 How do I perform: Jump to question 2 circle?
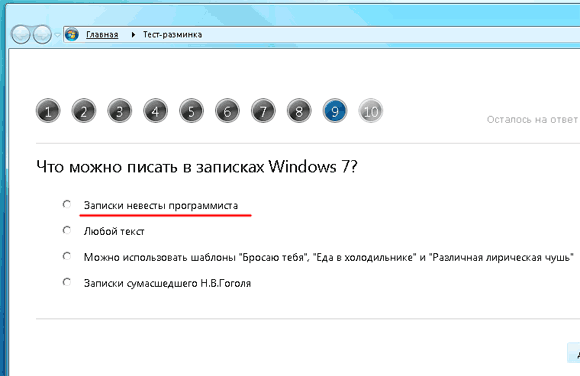(84, 110)
